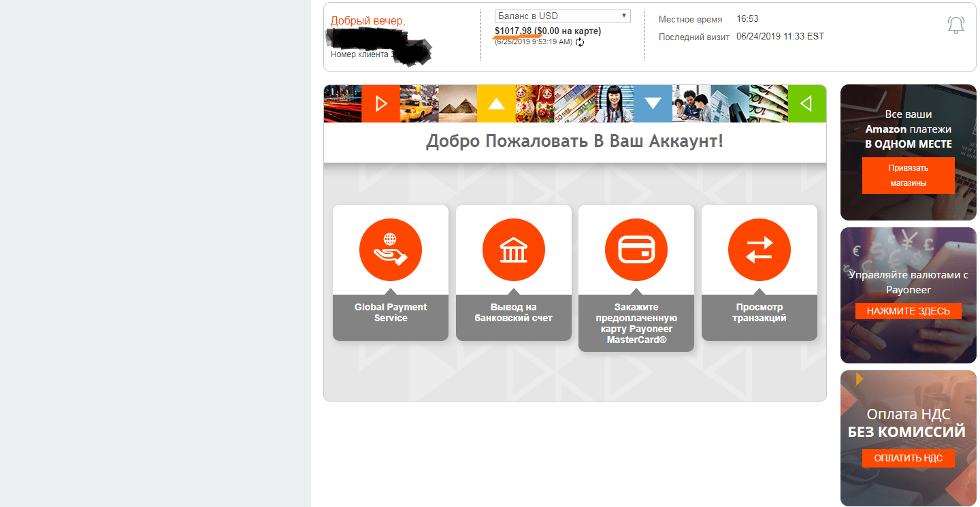Click the yellow up-arrow banner tile

point(496,103)
